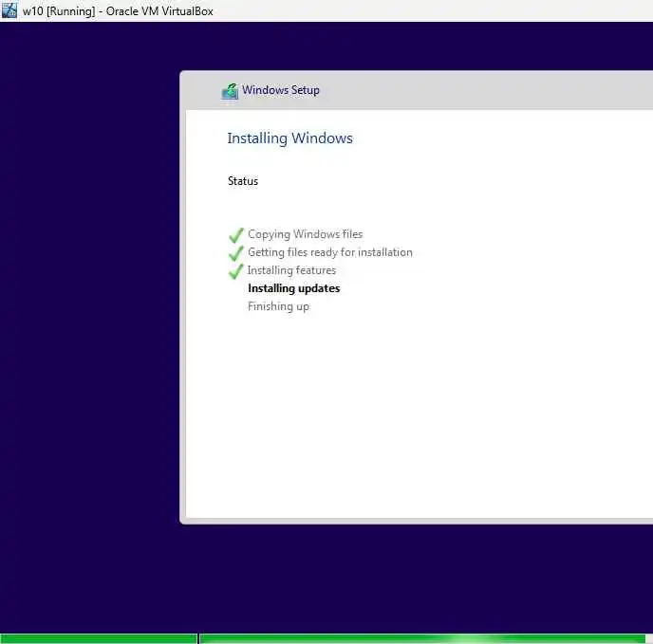Click the checkmark next to Getting files ready
This screenshot has width=653, height=644.
coord(236,252)
